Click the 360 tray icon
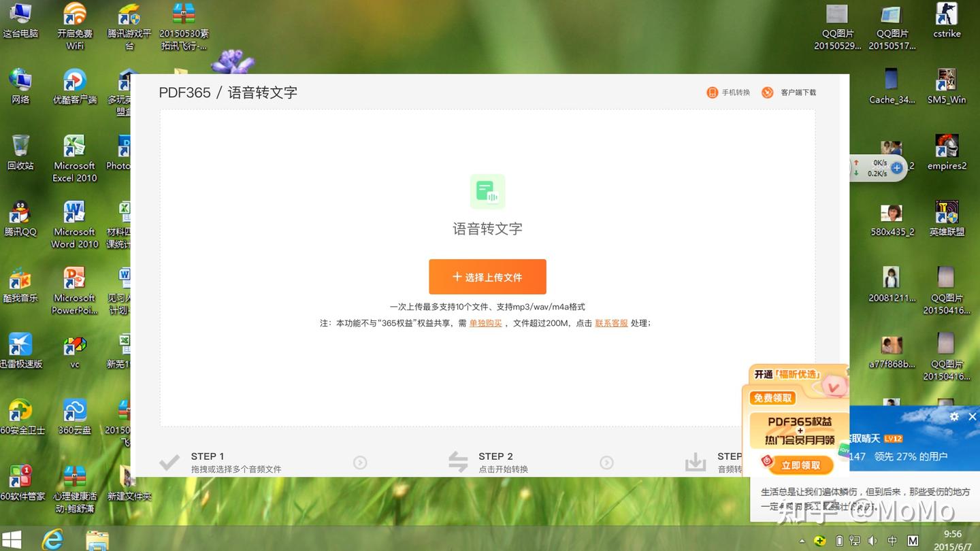The width and height of the screenshot is (980, 551). (x=821, y=541)
